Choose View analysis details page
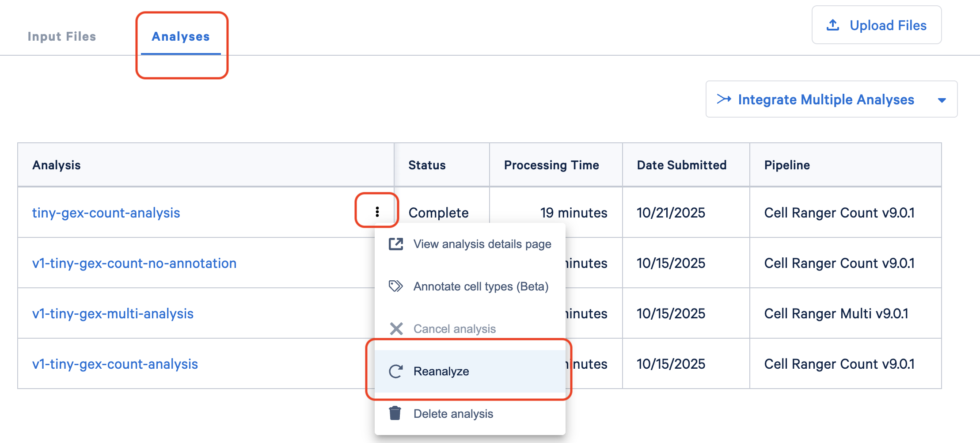 [x=482, y=244]
